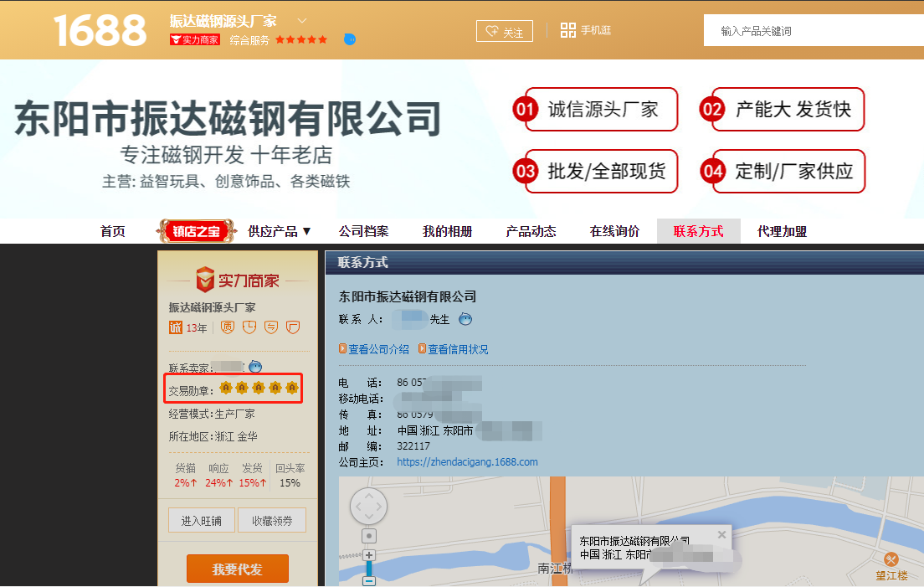
Task: Open the 公司档案 tab
Action: (363, 231)
